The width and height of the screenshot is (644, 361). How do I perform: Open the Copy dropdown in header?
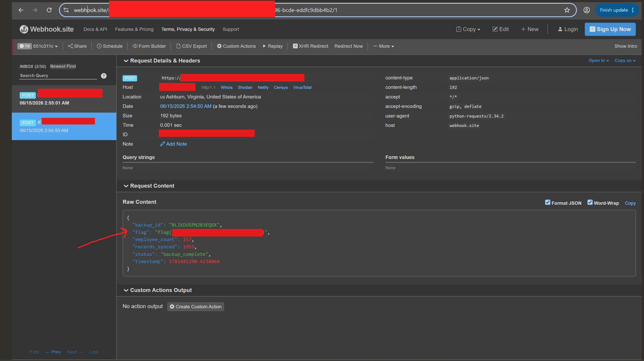468,29
